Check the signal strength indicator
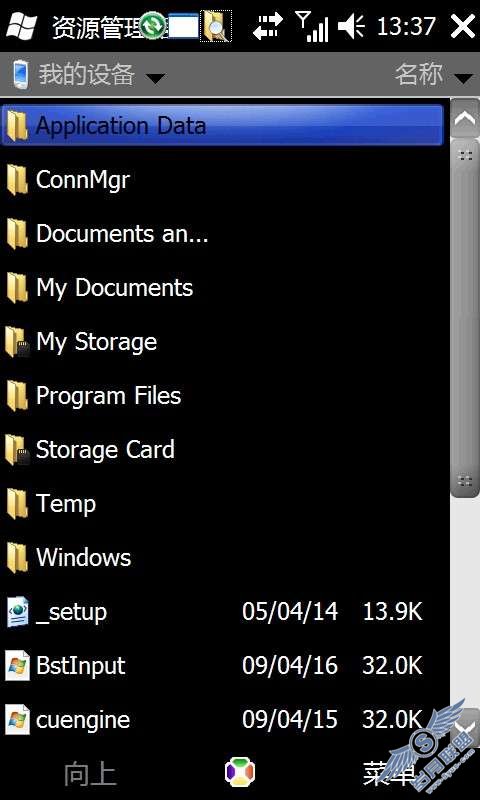Viewport: 480px width, 800px height. [312, 26]
